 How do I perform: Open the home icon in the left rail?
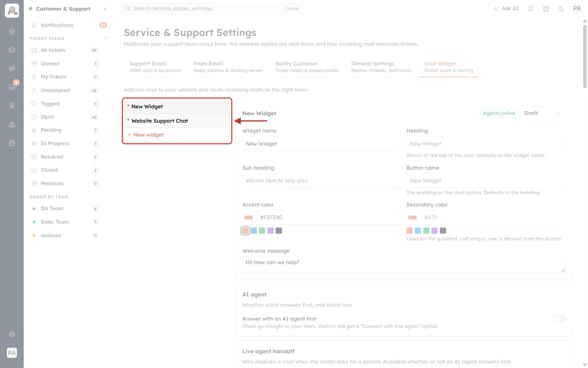point(12,31)
